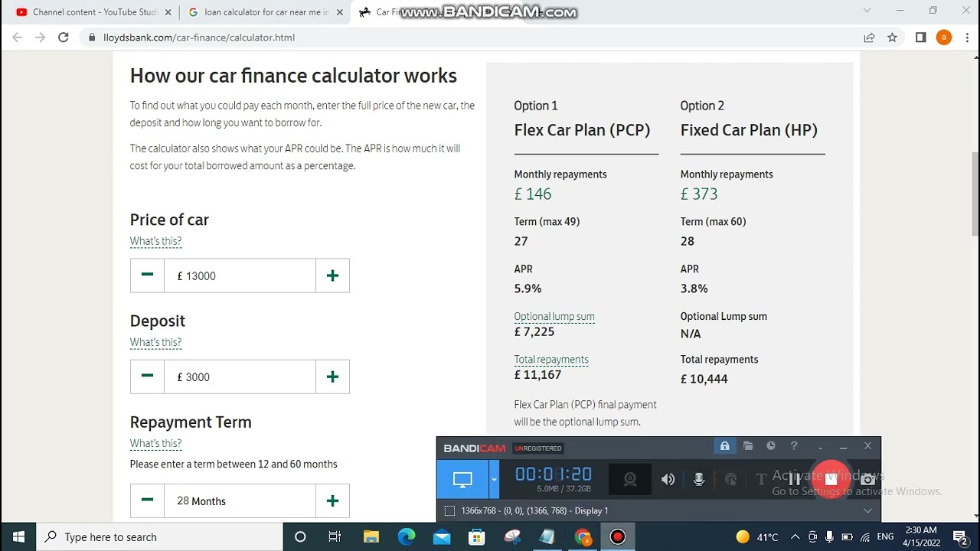Click the Price of car input showing 13000
This screenshot has height=551, width=980.
pyautogui.click(x=240, y=275)
